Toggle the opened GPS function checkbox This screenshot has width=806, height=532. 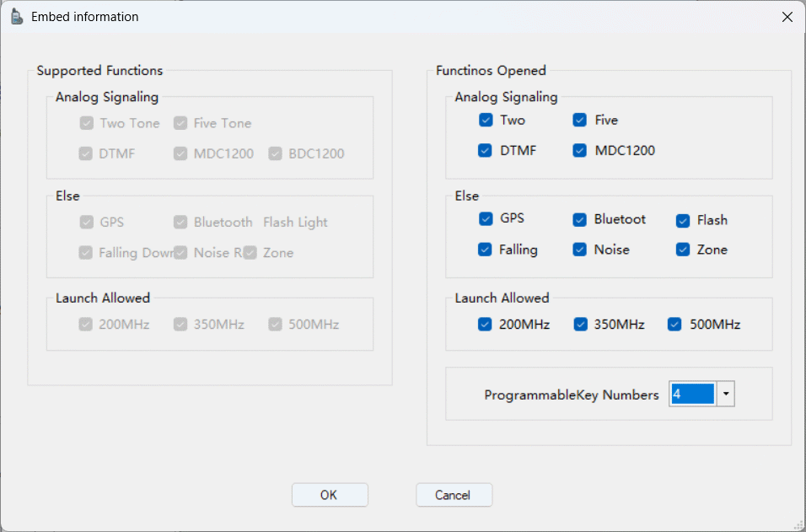tap(486, 219)
